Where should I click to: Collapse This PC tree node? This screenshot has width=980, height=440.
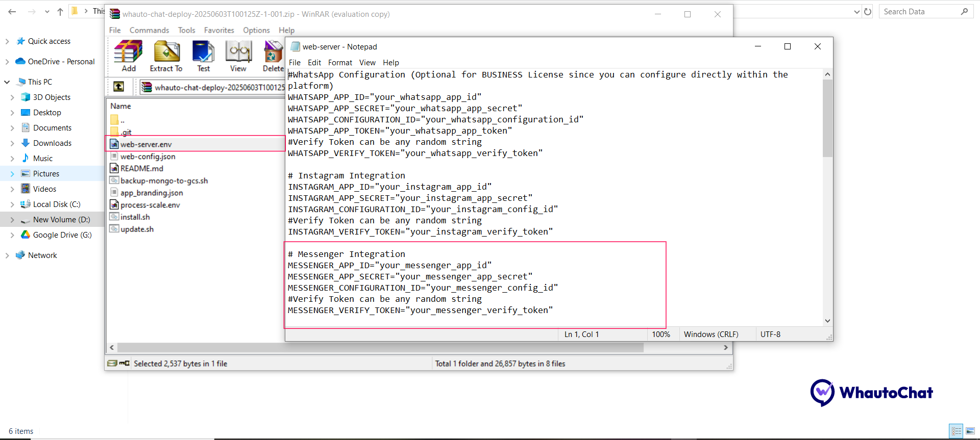(x=7, y=82)
